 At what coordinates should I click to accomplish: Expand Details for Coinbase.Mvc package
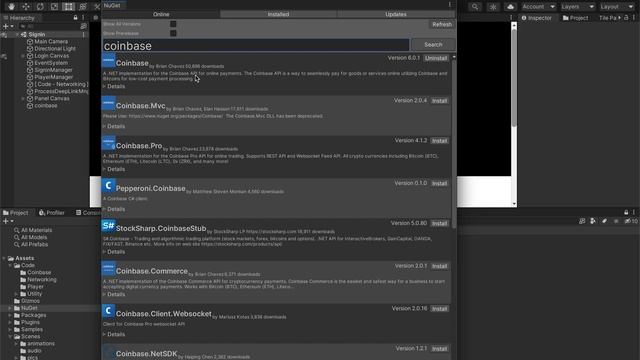[x=114, y=127]
